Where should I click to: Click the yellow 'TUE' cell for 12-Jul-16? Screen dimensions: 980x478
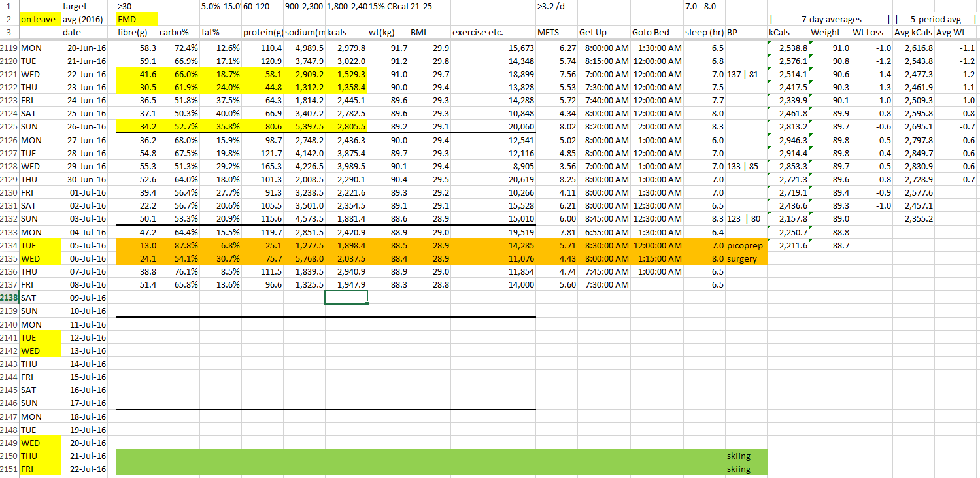pyautogui.click(x=40, y=337)
